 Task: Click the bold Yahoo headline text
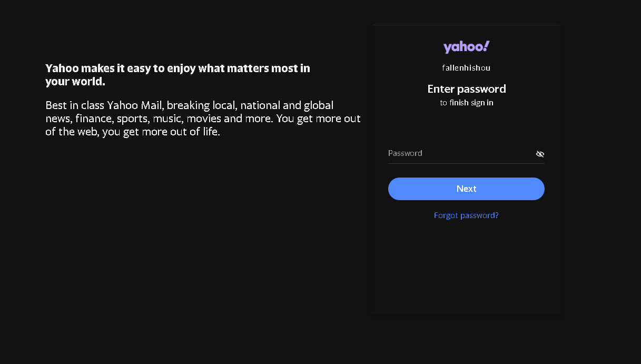[x=177, y=68]
